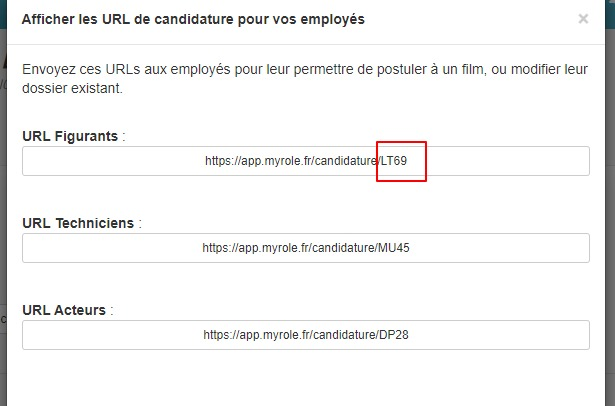
Task: Close the candidature URL dialog
Action: (583, 18)
